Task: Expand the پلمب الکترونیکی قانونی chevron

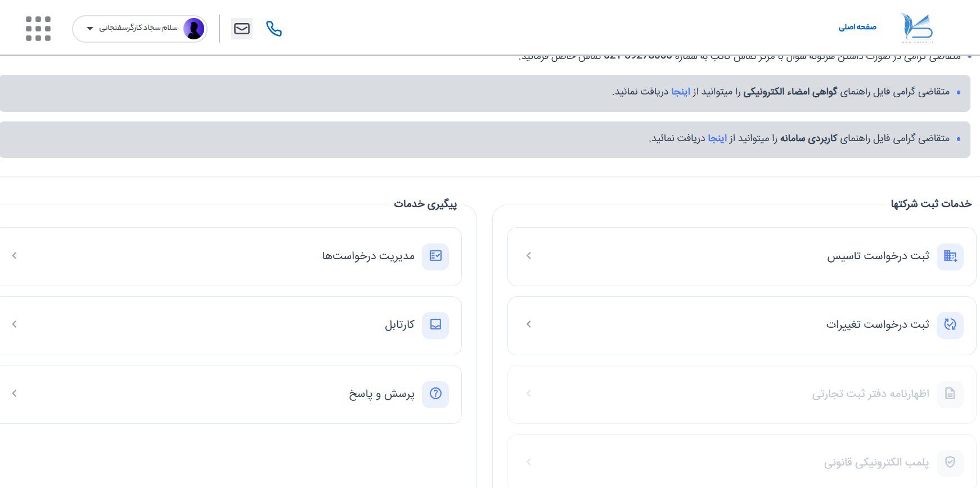Action: pyautogui.click(x=529, y=462)
